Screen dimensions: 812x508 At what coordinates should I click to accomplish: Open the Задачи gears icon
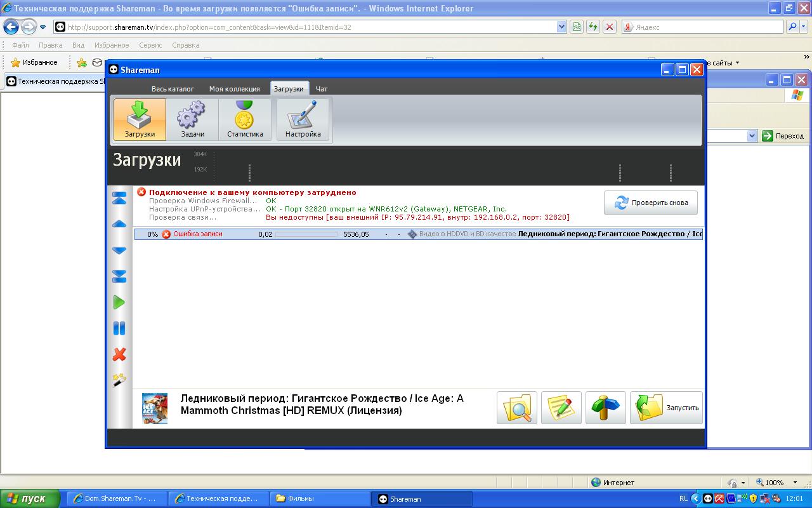click(192, 119)
